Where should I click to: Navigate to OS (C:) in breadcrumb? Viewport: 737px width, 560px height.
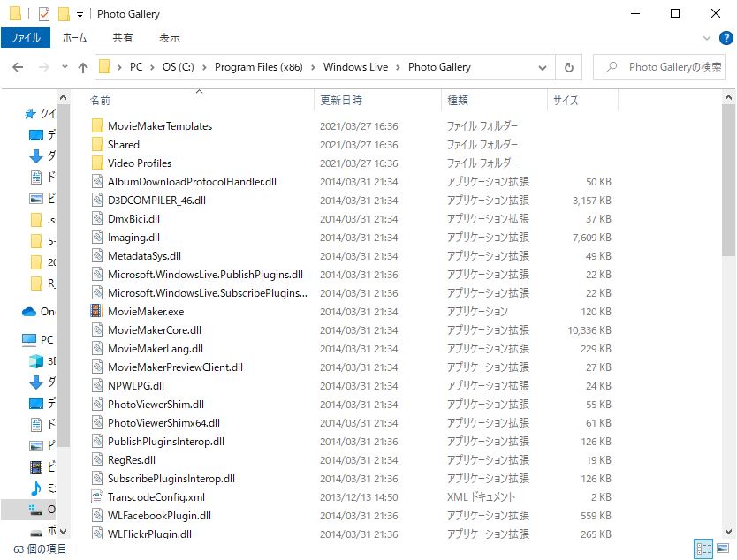coord(179,67)
